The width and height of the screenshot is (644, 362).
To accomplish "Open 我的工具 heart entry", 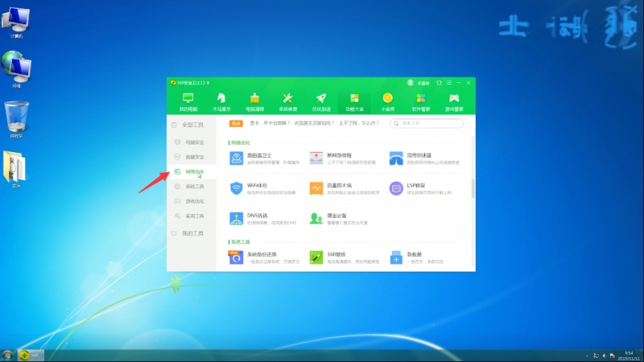I will tap(192, 233).
